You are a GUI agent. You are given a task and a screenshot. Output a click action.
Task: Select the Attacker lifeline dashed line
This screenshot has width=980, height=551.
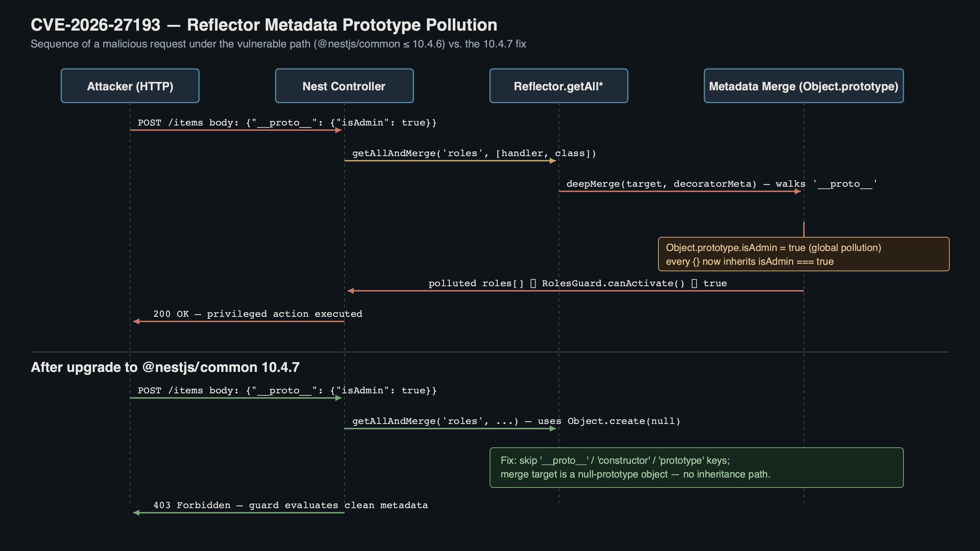click(130, 230)
